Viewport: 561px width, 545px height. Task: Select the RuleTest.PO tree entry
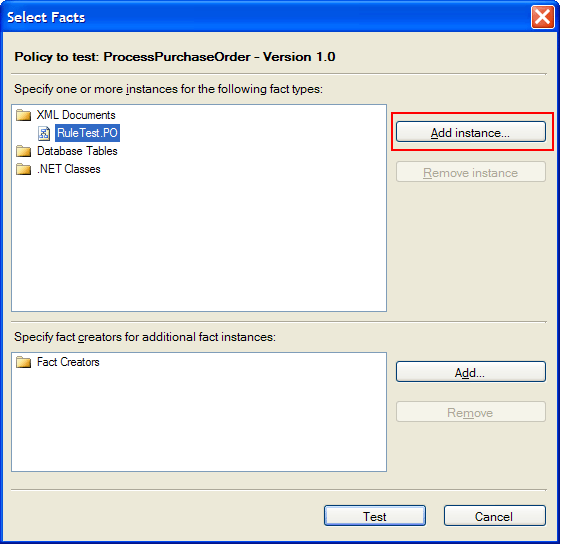pyautogui.click(x=87, y=133)
